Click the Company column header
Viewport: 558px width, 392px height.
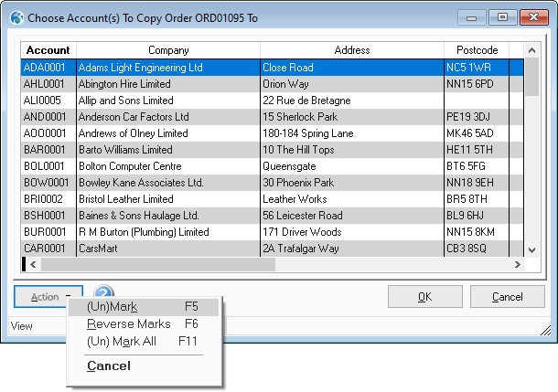[x=167, y=50]
